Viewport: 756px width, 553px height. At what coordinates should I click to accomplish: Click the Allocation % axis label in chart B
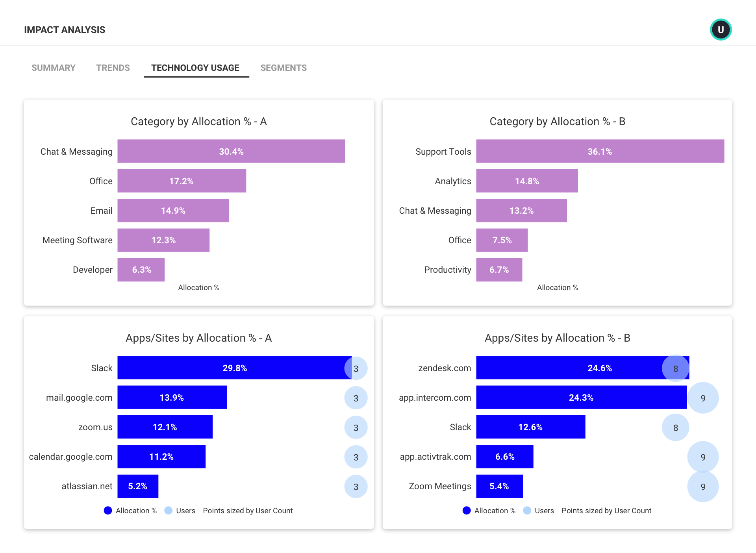coord(558,288)
